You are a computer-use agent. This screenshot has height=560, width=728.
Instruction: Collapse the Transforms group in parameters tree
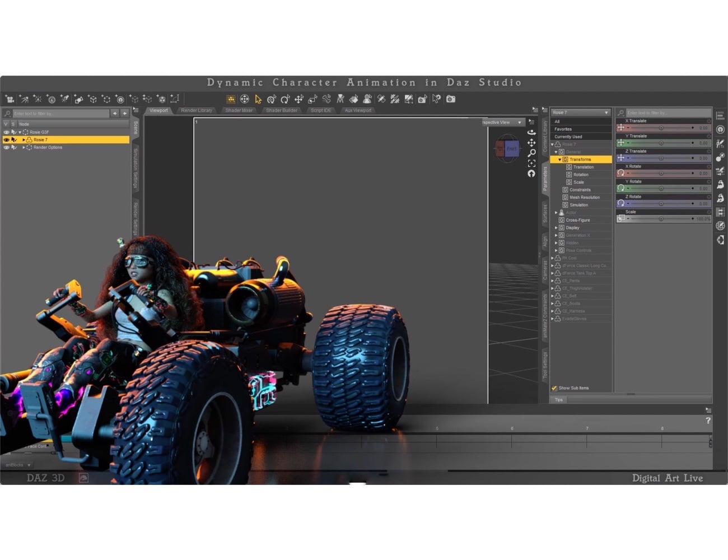pyautogui.click(x=559, y=159)
